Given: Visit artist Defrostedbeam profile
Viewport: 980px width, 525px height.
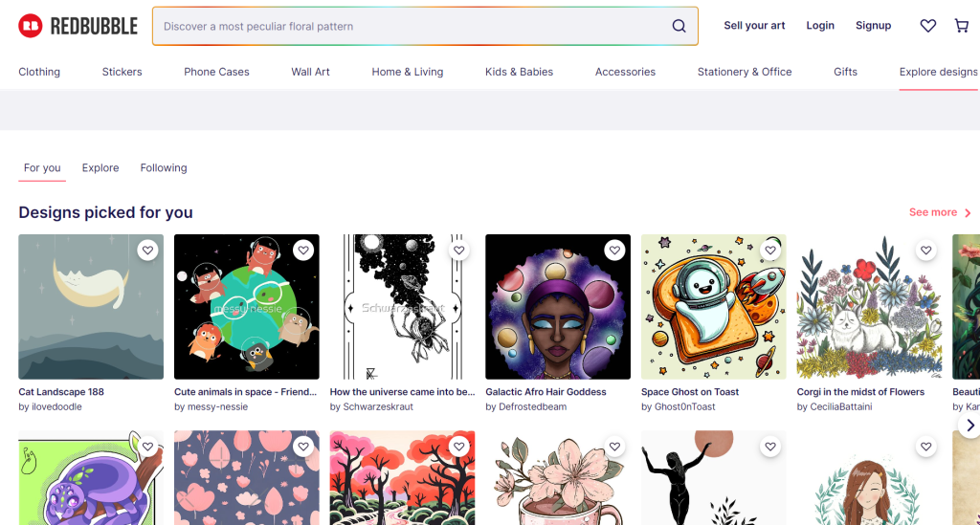Looking at the screenshot, I should coord(532,407).
